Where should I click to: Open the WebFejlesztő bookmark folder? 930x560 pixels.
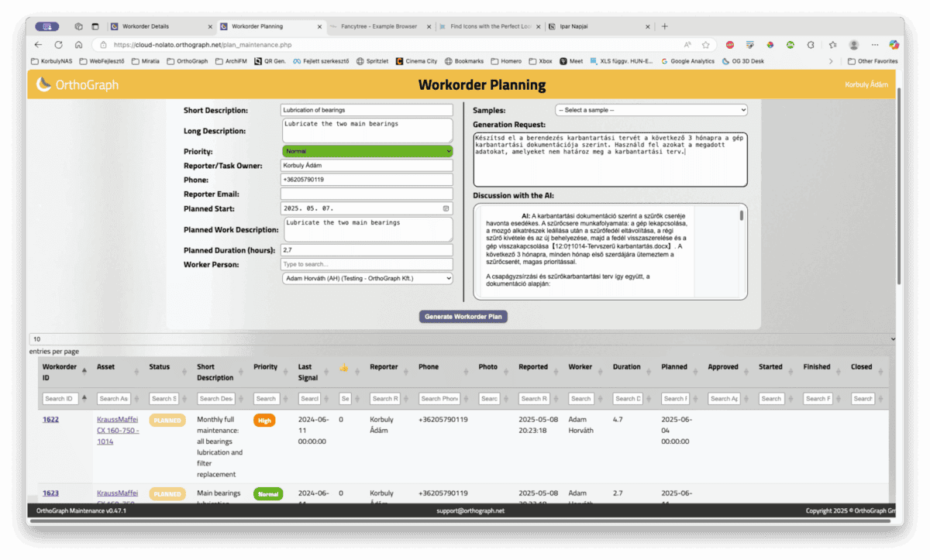(x=102, y=61)
